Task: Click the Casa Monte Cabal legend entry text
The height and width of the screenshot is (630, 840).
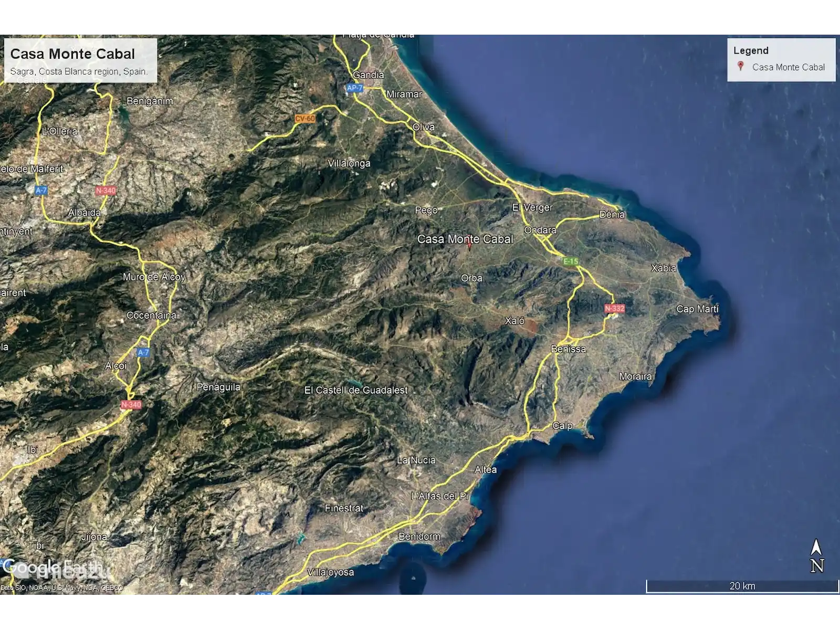Action: coord(788,67)
